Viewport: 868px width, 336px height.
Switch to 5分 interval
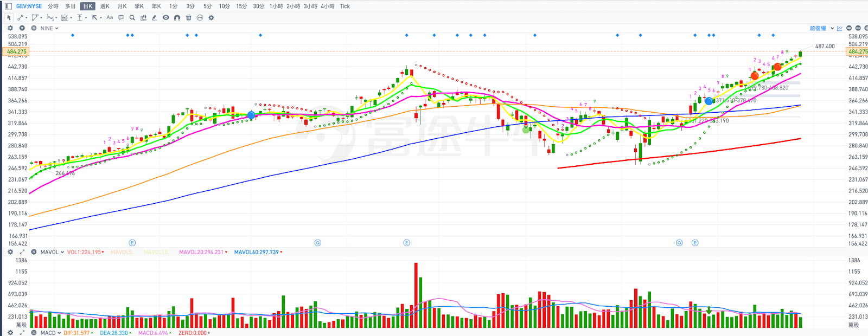208,7
